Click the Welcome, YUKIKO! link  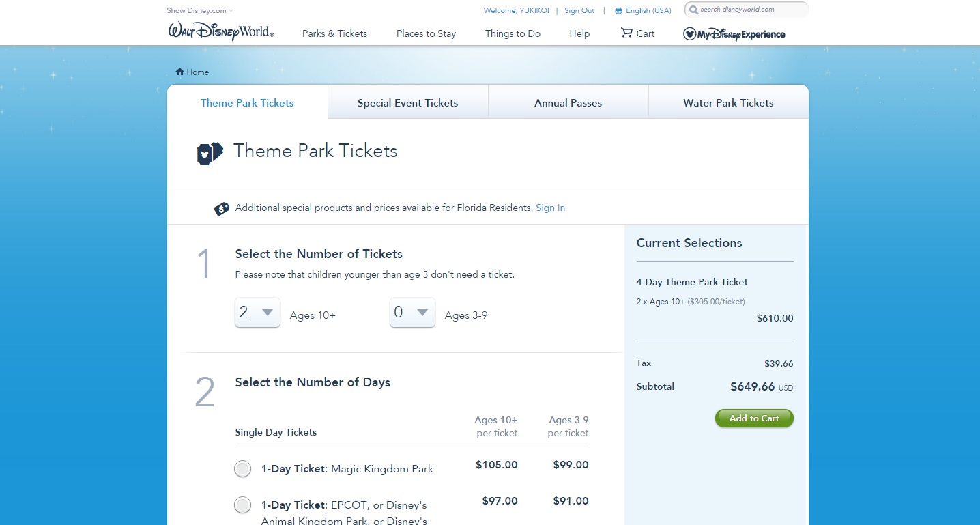tap(517, 10)
